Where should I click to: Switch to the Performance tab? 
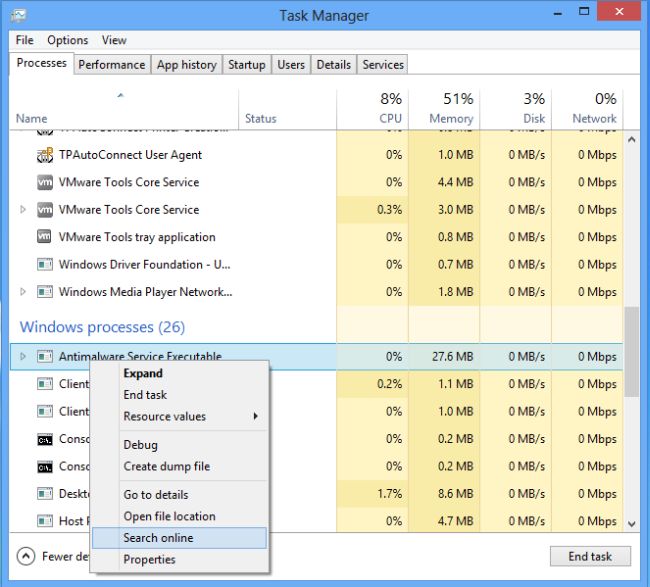pos(112,65)
